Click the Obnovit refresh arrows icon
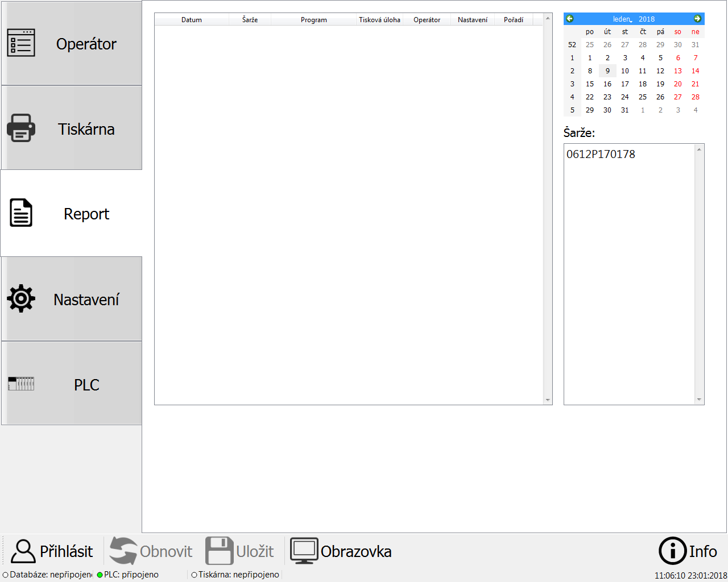 (123, 551)
